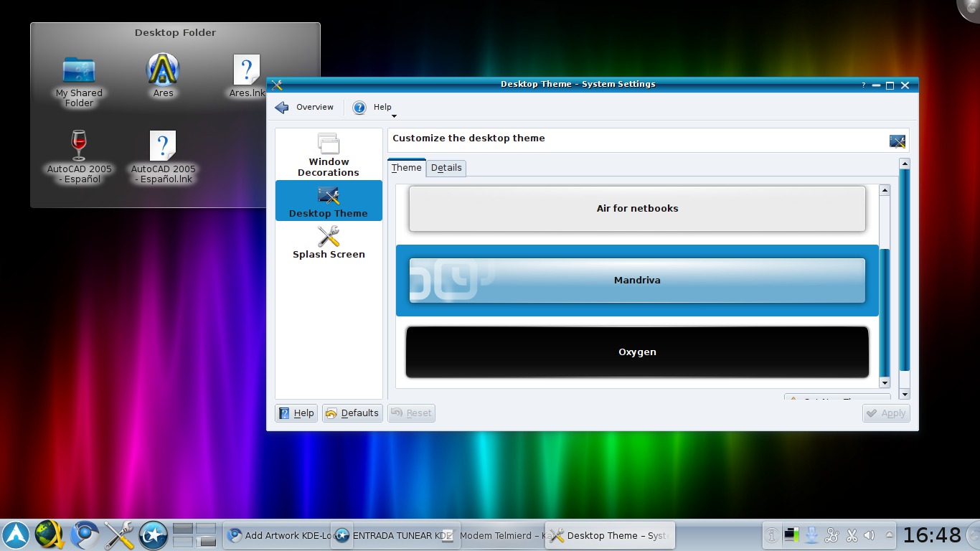Click theme list scrollbar down arrow
Viewport: 980px width, 551px height.
coord(885,383)
